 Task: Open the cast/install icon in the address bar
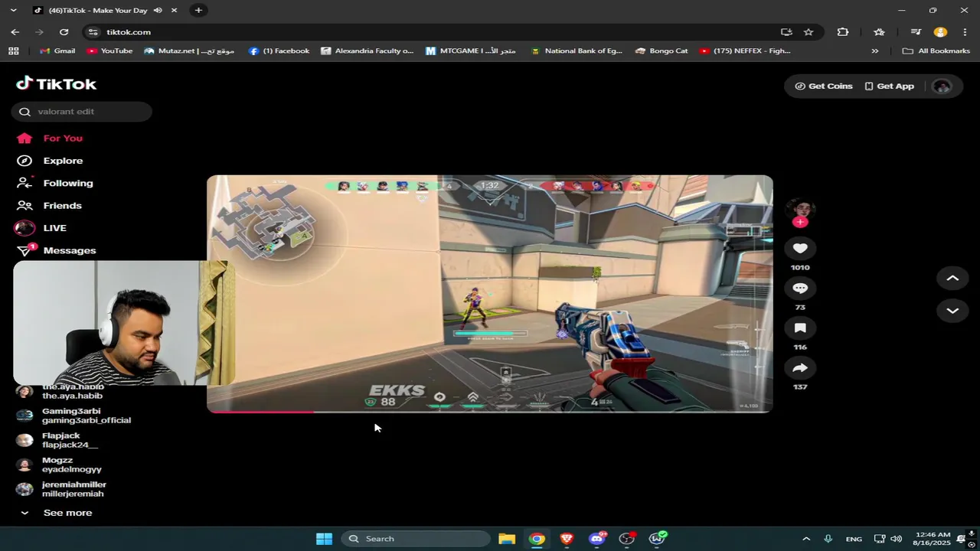[786, 32]
